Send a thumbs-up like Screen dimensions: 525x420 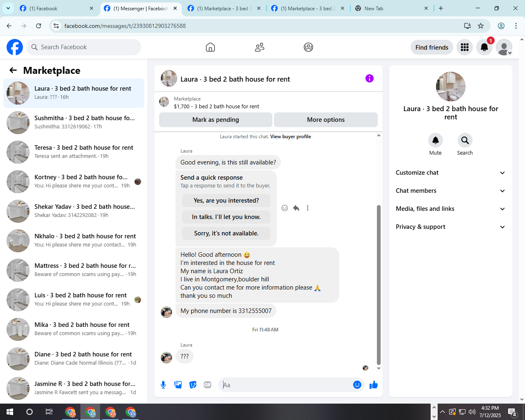(373, 385)
